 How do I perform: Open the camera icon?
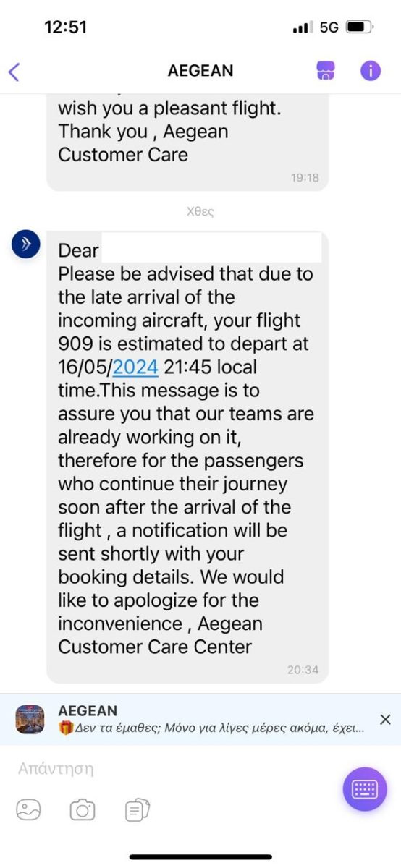point(83,810)
